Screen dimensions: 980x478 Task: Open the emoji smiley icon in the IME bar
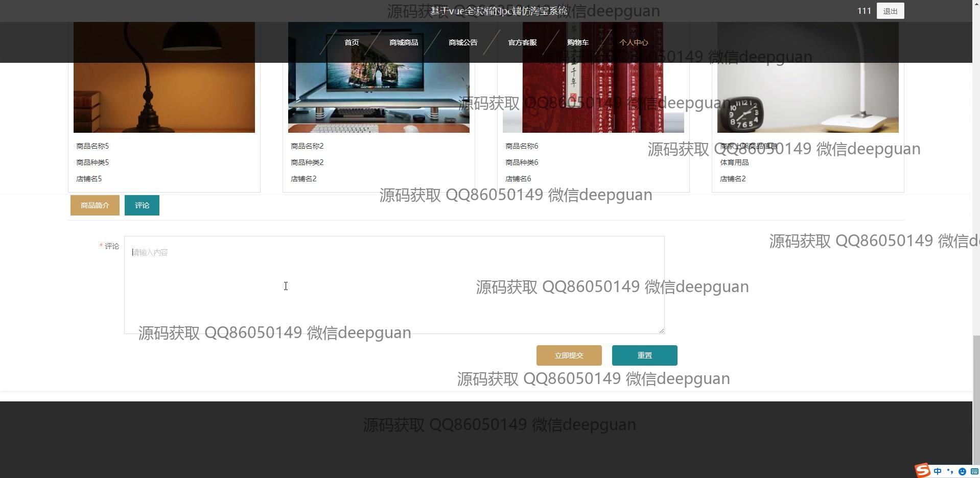click(962, 471)
